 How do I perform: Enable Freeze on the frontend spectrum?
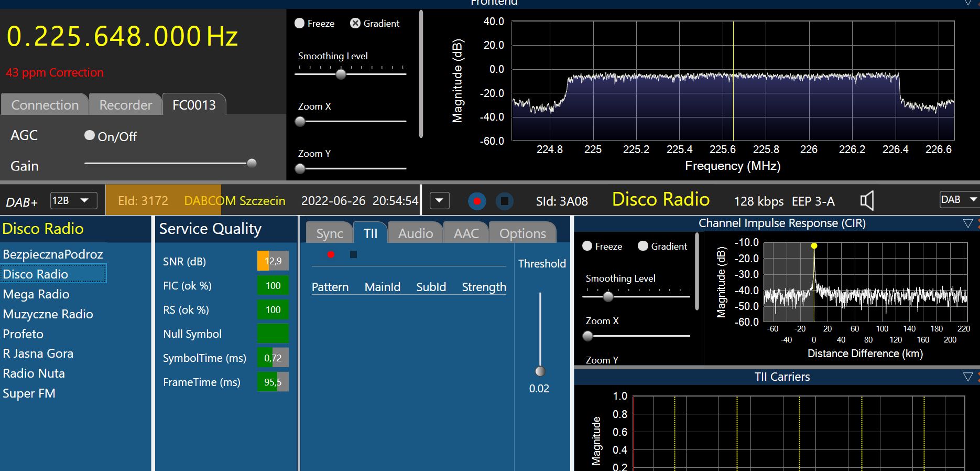tap(300, 24)
